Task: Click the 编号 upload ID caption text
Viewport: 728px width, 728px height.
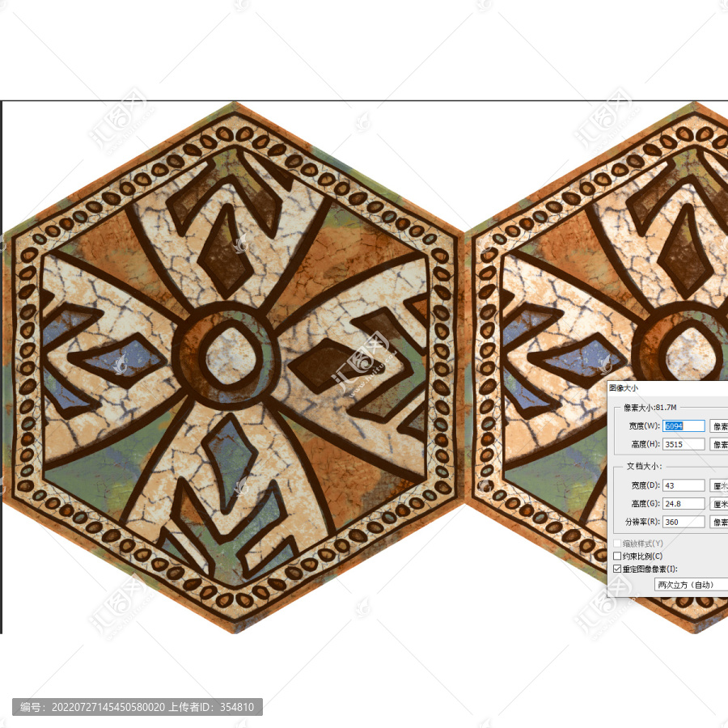Action: [x=137, y=707]
